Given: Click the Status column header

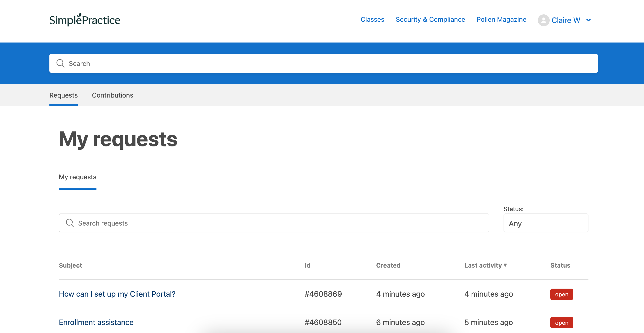Looking at the screenshot, I should coord(560,265).
